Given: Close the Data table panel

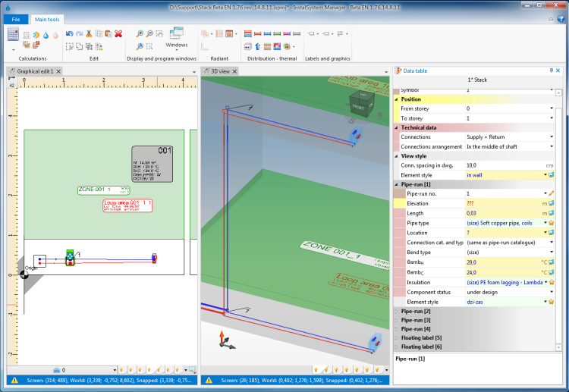Looking at the screenshot, I should tap(558, 71).
